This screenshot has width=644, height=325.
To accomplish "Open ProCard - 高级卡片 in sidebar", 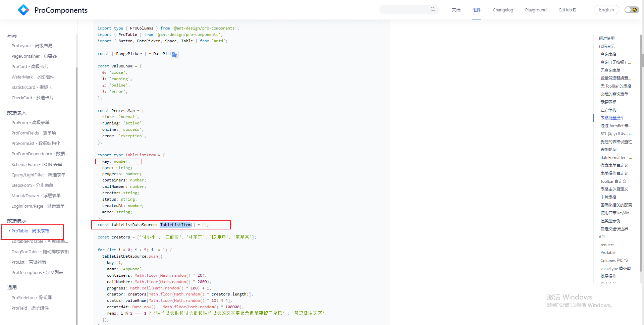I will pyautogui.click(x=30, y=66).
